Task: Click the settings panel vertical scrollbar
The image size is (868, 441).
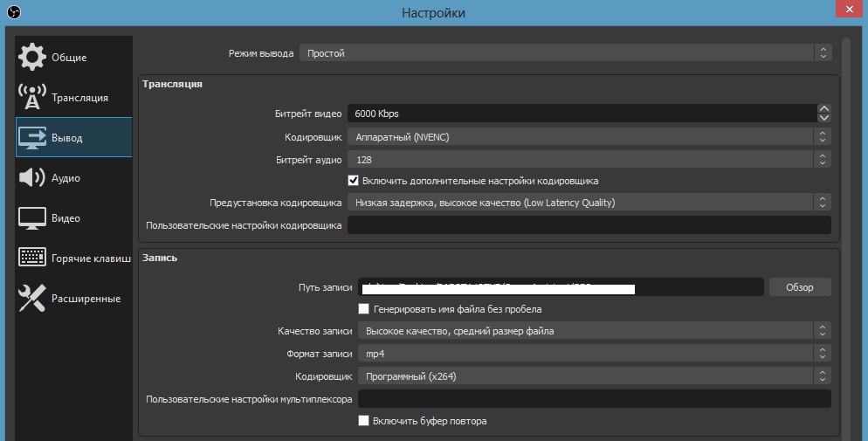Action: click(845, 238)
